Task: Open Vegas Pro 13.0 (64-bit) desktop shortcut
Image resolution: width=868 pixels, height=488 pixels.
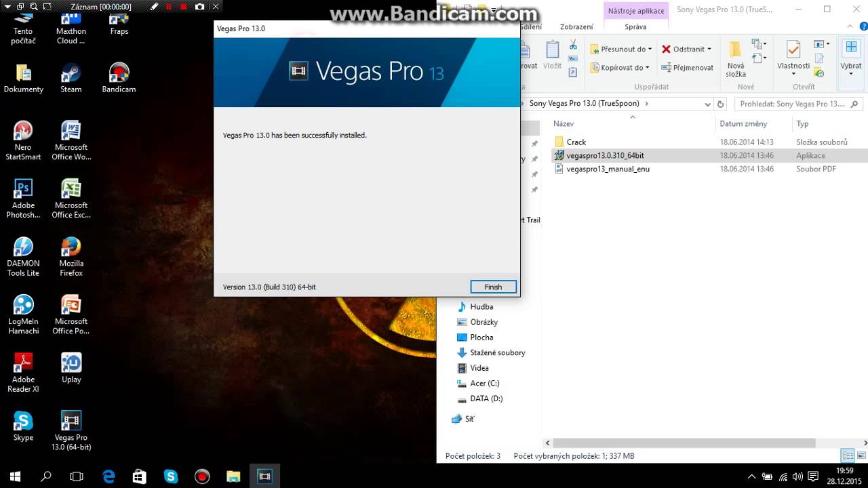Action: point(71,431)
